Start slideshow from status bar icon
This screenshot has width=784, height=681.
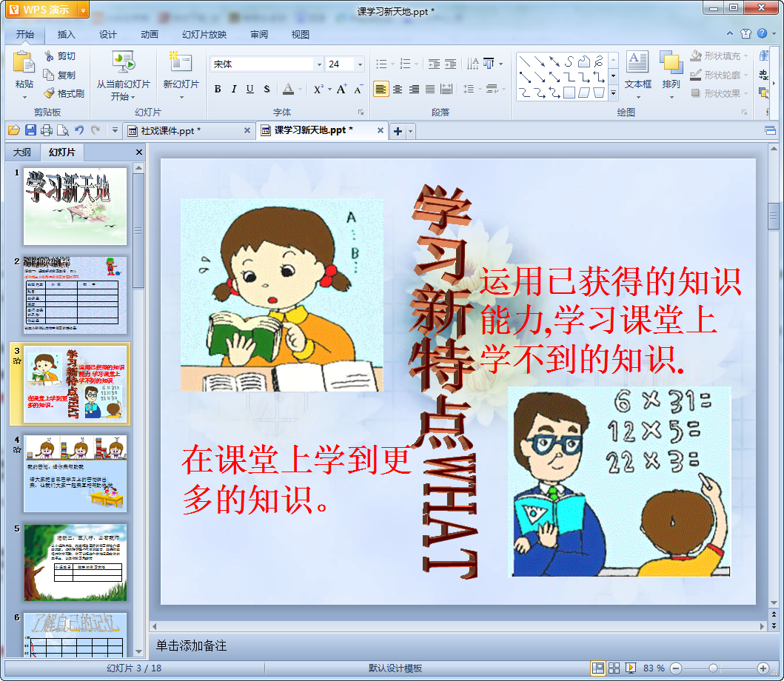pyautogui.click(x=631, y=668)
